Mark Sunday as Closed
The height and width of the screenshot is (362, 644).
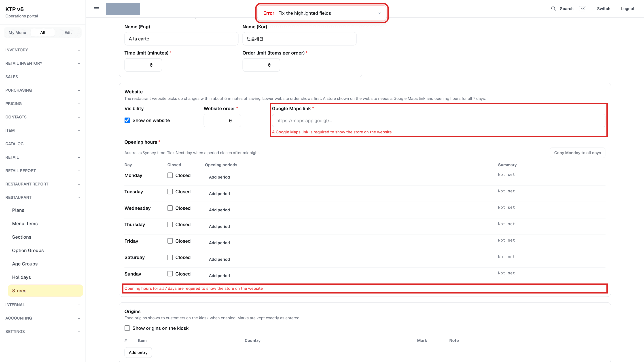(170, 274)
